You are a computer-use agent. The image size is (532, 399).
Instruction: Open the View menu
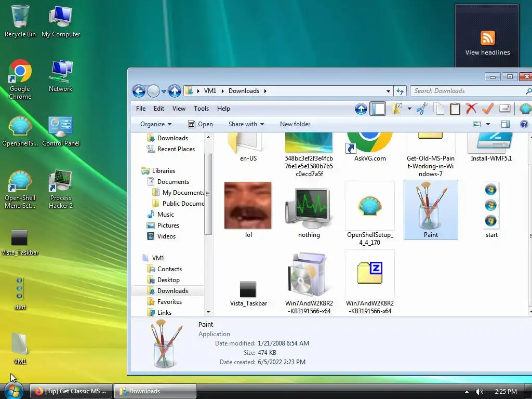pyautogui.click(x=179, y=109)
